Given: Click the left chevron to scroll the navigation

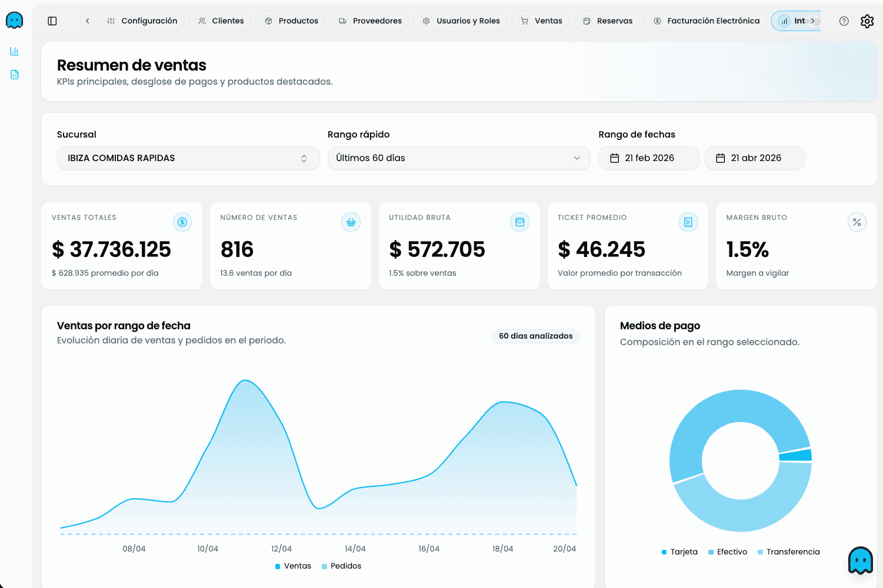Looking at the screenshot, I should coord(86,21).
